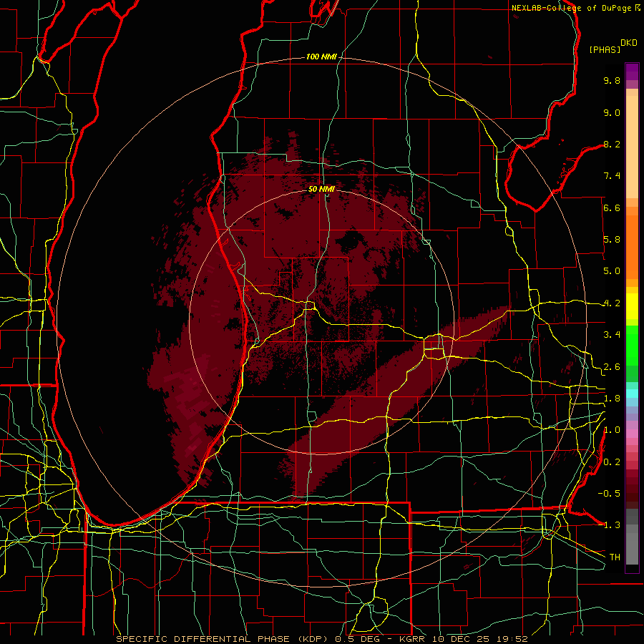Click the 2.6 value on the color scale

point(612,367)
